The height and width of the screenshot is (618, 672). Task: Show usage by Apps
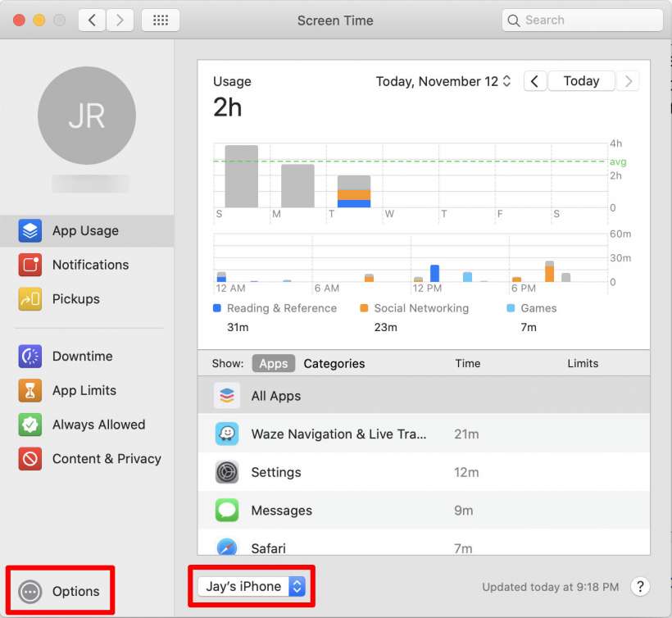pos(274,363)
